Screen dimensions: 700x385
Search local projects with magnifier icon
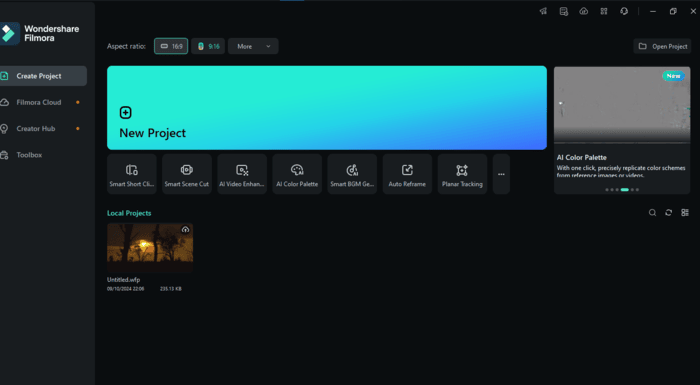pos(652,213)
